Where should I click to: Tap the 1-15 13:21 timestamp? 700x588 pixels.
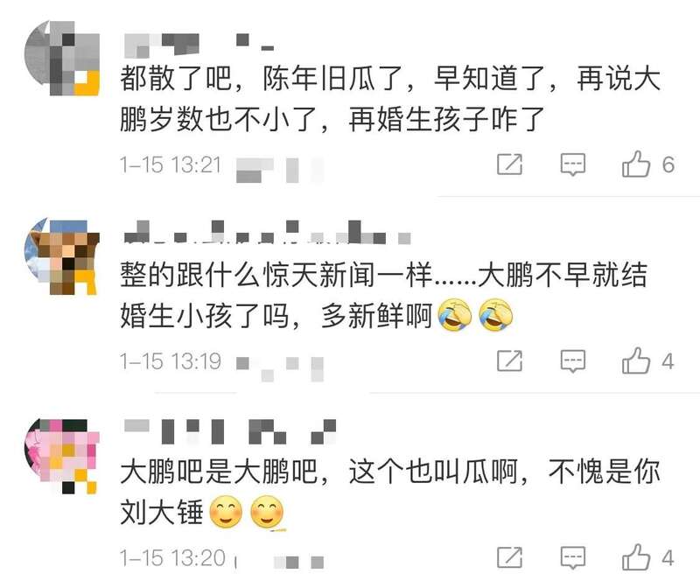(171, 164)
